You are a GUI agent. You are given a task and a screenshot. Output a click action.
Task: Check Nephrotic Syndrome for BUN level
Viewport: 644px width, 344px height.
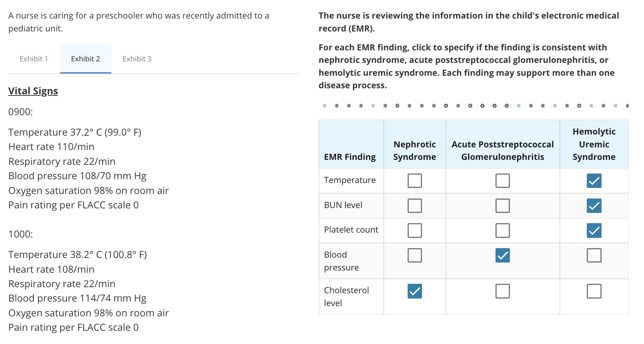[x=414, y=206]
